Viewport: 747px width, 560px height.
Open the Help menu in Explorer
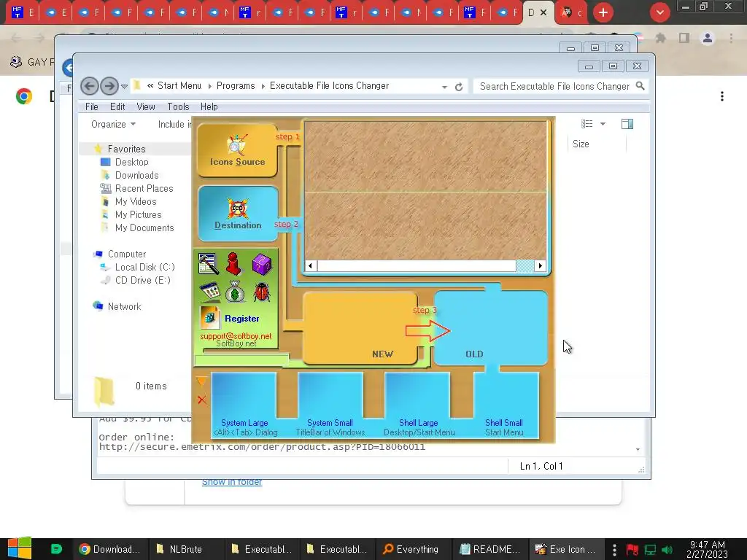[209, 106]
